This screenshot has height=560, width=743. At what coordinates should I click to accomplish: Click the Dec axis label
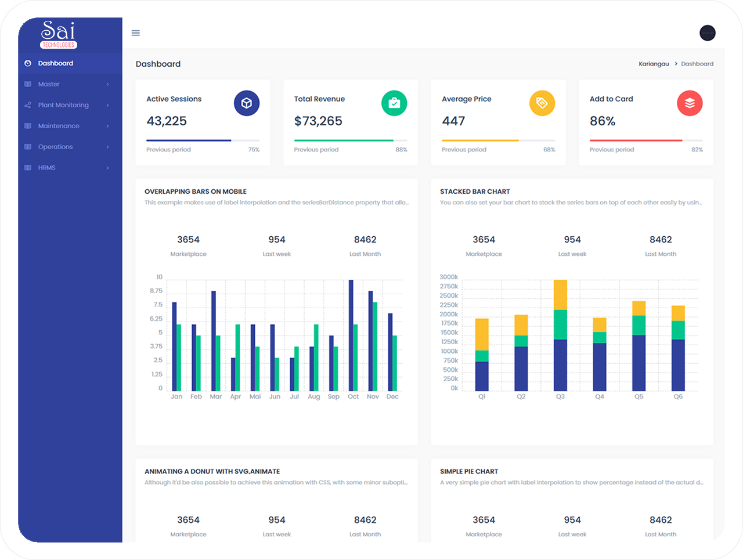click(392, 397)
